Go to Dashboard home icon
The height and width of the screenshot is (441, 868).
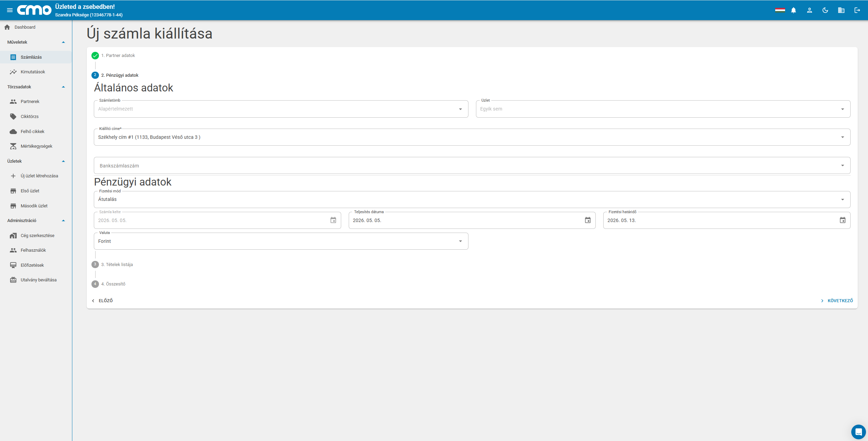pyautogui.click(x=7, y=27)
